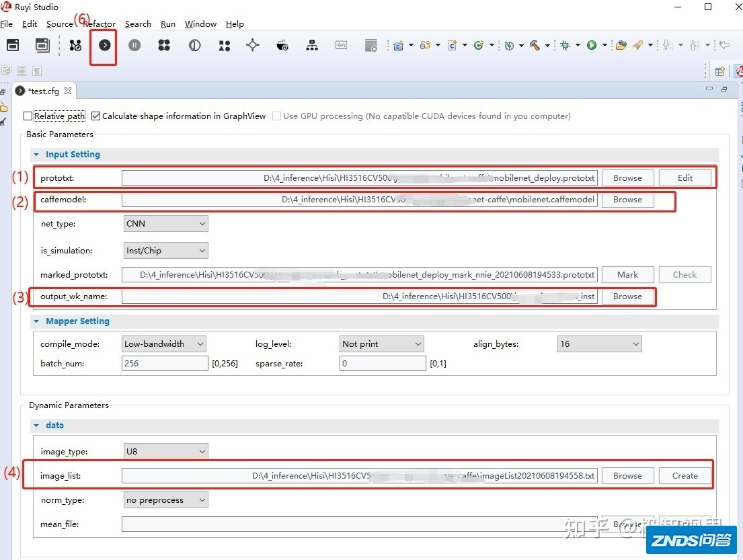Click Browse for output_wk_name
The image size is (743, 560).
pos(628,296)
